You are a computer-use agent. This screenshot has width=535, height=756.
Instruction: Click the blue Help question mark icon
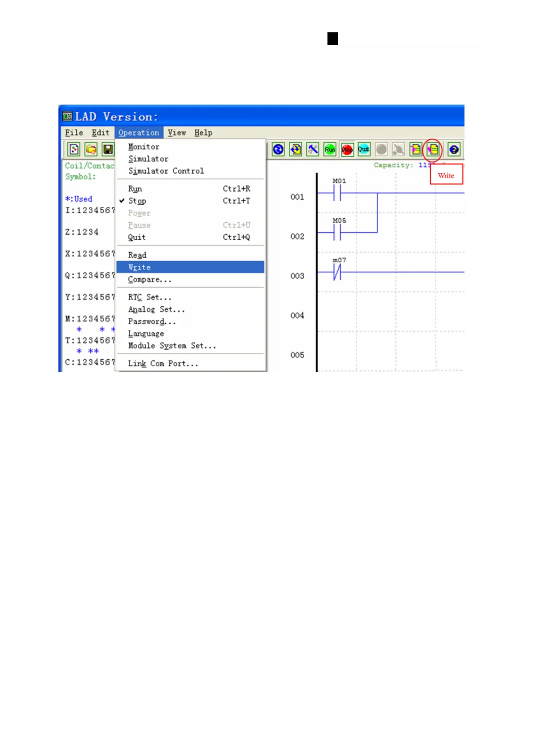click(x=454, y=149)
